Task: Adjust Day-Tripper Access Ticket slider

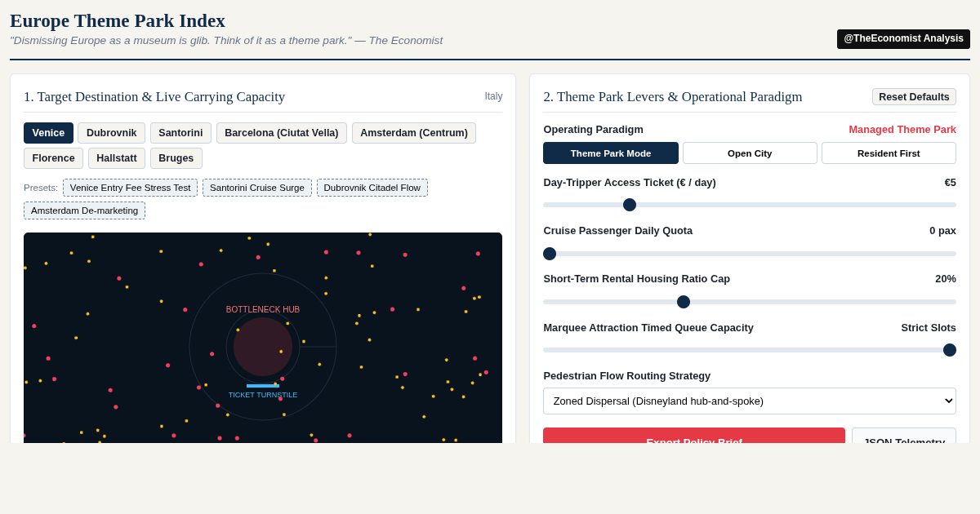Action: pos(750,205)
